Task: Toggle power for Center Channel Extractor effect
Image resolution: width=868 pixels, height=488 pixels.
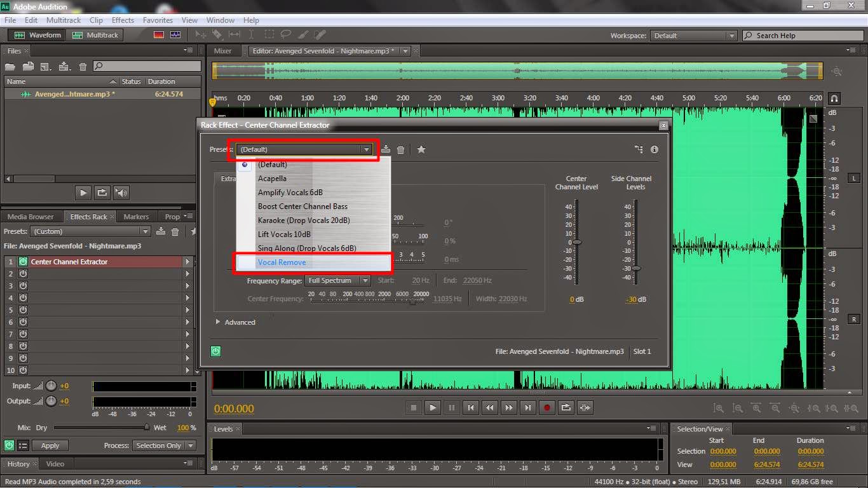Action: (x=24, y=262)
